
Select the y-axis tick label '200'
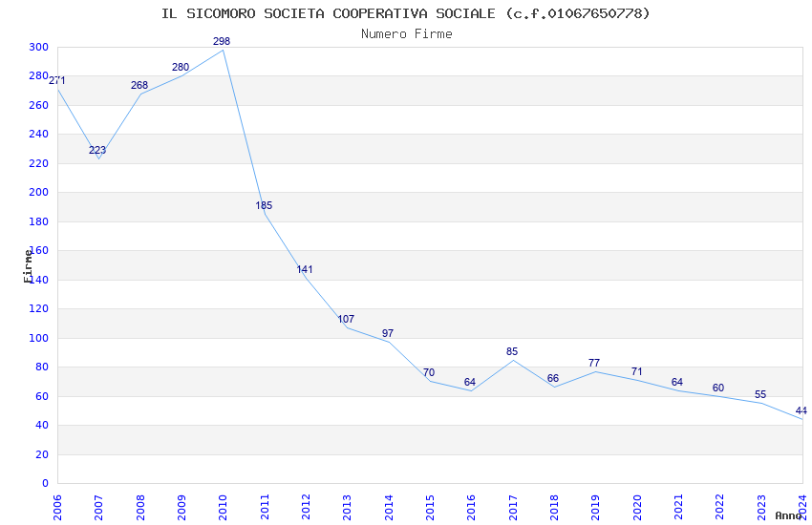(39, 193)
